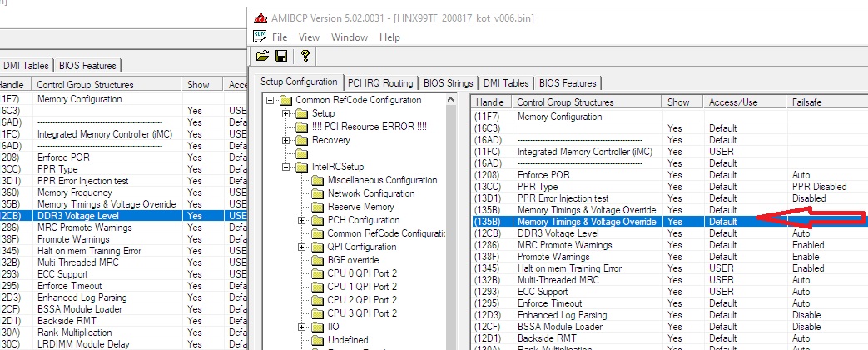Switch to the BIOS Strings tab
The image size is (868, 350).
click(x=449, y=83)
